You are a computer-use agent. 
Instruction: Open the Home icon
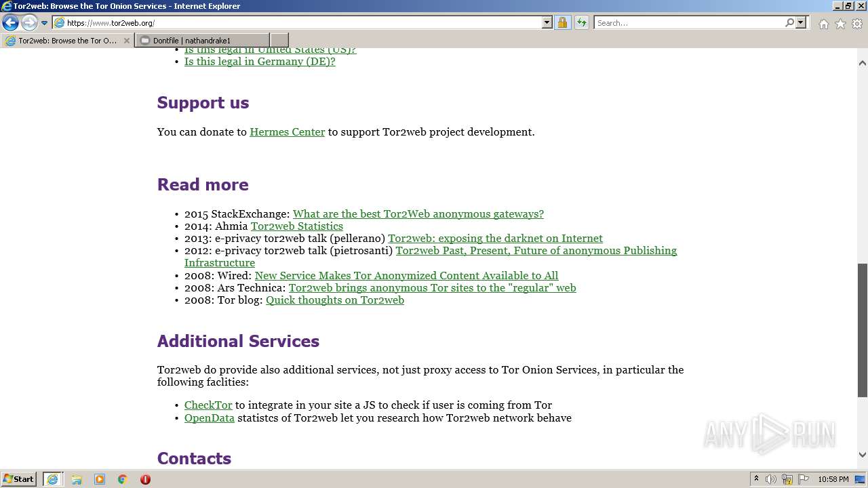coord(823,24)
